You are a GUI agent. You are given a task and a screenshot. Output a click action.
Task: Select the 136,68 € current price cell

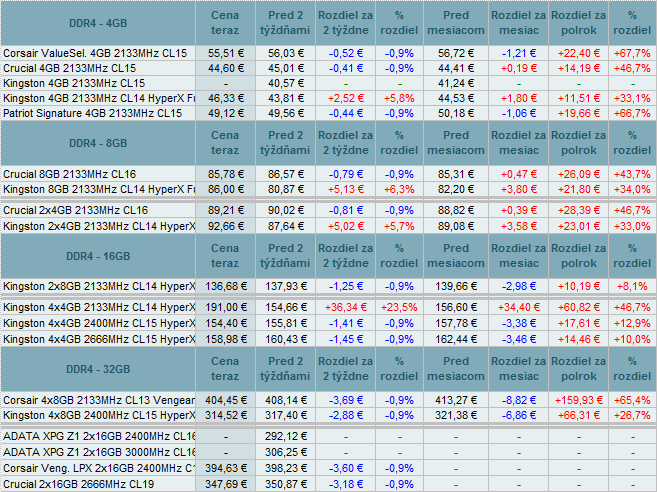click(x=225, y=287)
